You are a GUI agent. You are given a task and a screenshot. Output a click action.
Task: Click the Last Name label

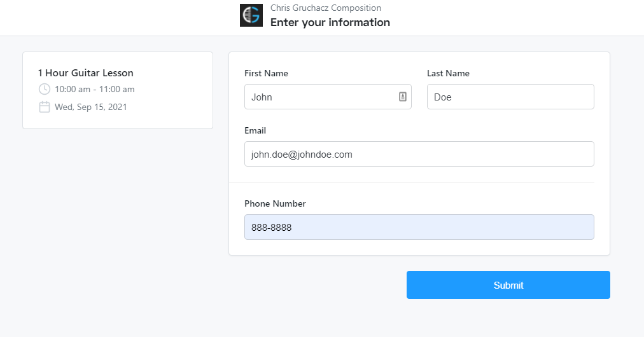[448, 73]
